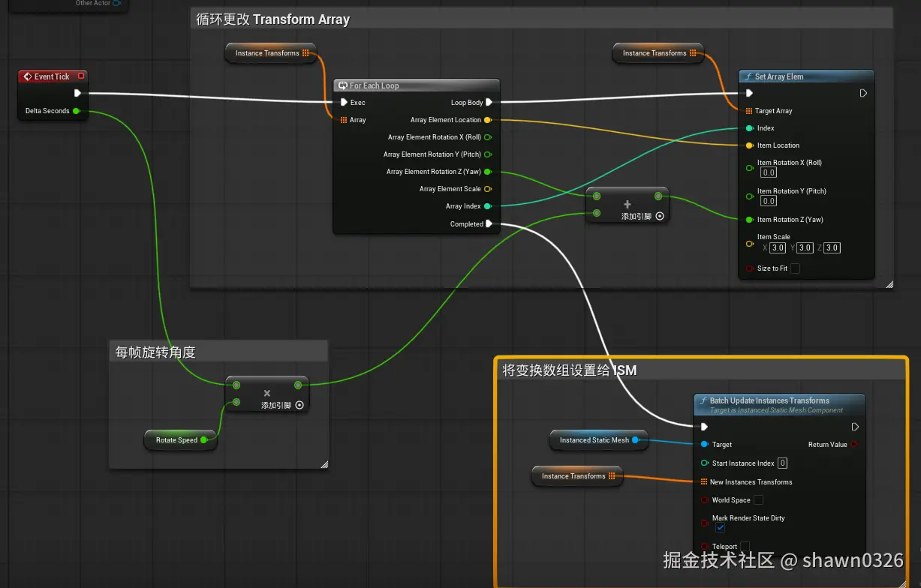Image resolution: width=921 pixels, height=588 pixels.
Task: Click the Transform Array comment resize handle
Action: (x=889, y=284)
